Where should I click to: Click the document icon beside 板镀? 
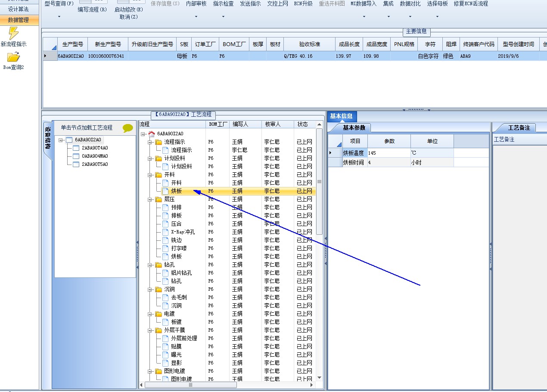(x=166, y=322)
